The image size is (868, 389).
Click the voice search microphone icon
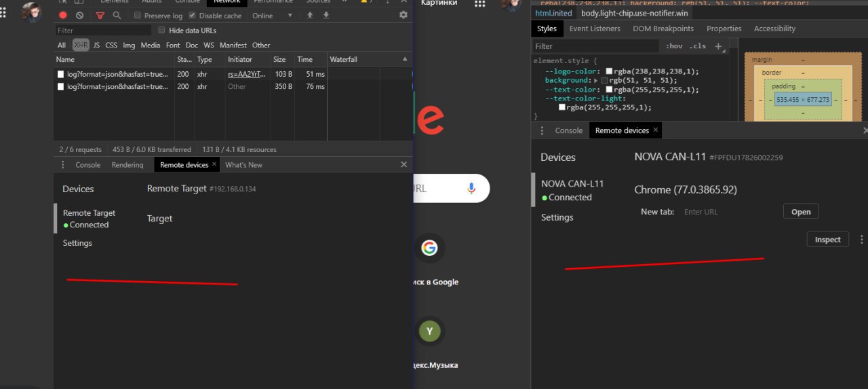click(x=471, y=189)
